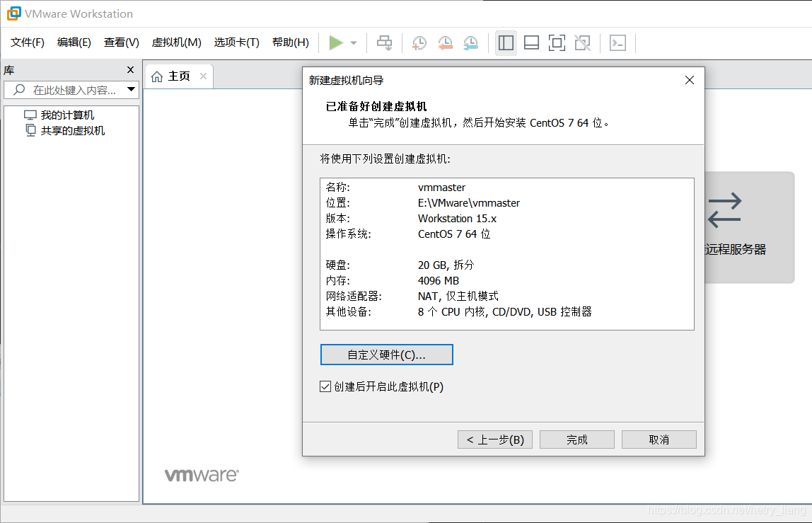Click the home icon on 主页 tab

coord(157,76)
